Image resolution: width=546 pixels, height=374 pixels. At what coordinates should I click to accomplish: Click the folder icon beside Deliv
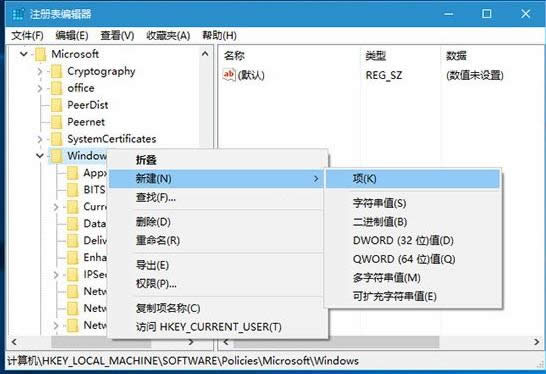(x=72, y=241)
